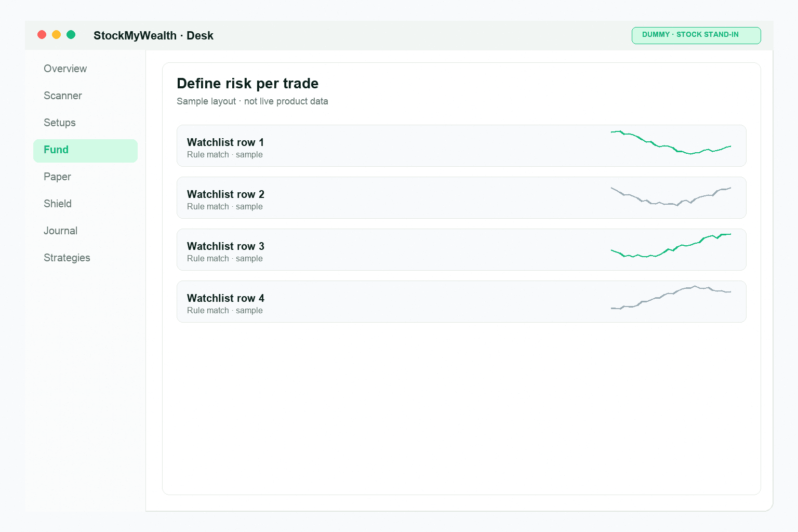This screenshot has width=798, height=532.
Task: Choose Watchlist row 3 title
Action: coord(225,246)
